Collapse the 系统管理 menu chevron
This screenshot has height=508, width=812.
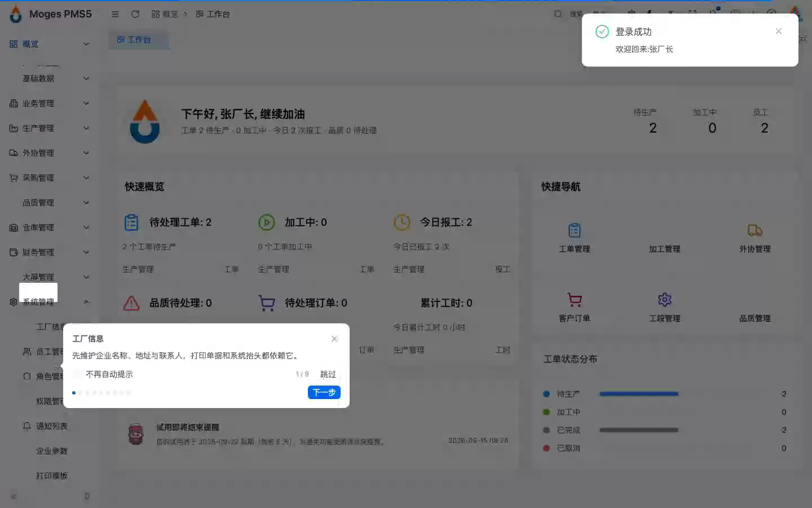click(86, 302)
